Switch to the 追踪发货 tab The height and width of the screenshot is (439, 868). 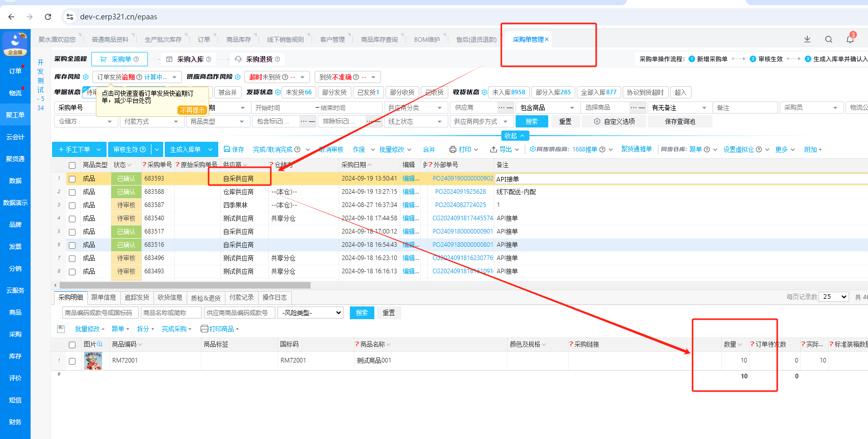click(x=137, y=297)
